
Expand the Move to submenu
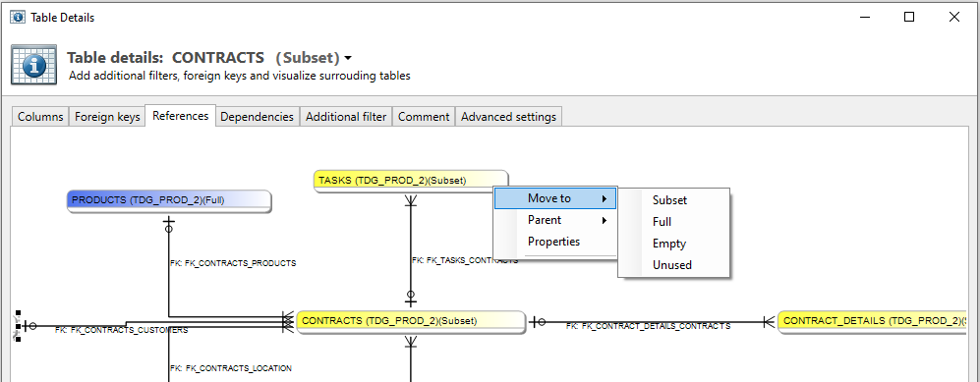point(555,198)
